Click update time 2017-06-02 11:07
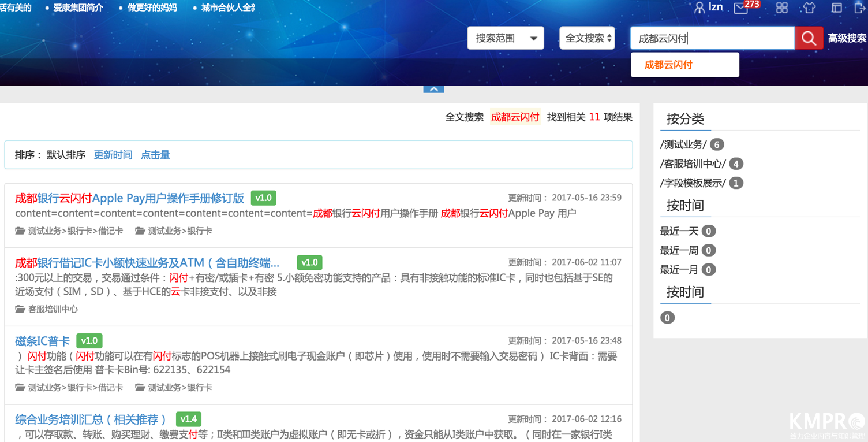868x442 pixels. pyautogui.click(x=586, y=262)
